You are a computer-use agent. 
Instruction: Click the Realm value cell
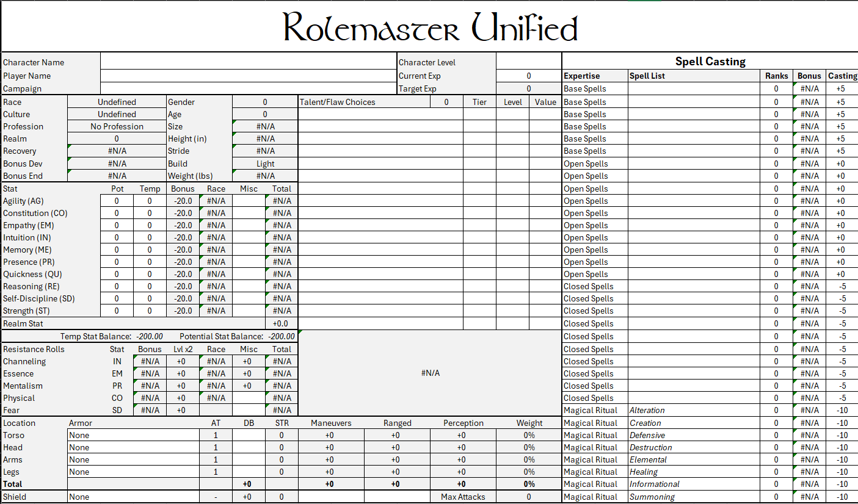(x=117, y=139)
